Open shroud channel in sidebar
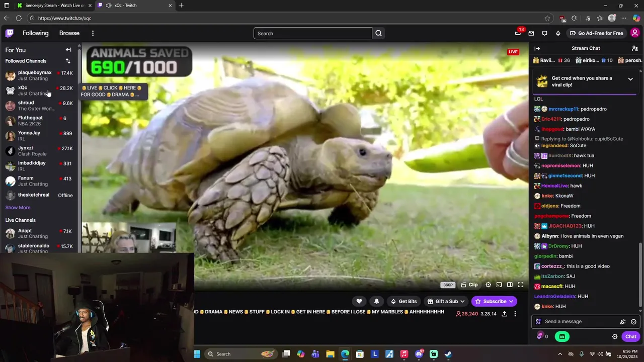644x362 pixels. pyautogui.click(x=39, y=106)
